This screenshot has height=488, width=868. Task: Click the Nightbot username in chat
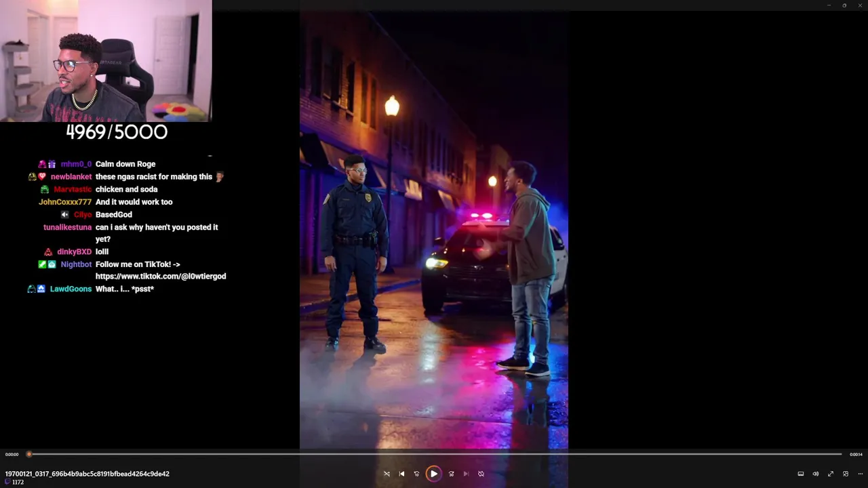coord(76,264)
